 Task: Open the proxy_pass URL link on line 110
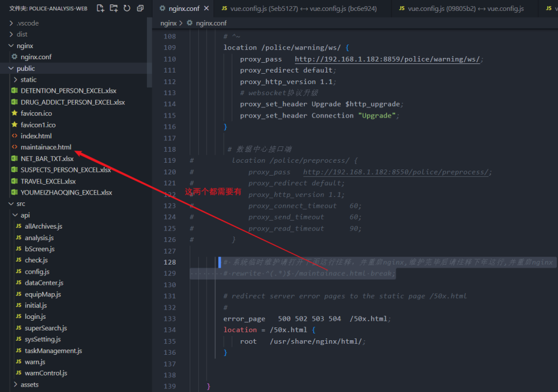388,59
